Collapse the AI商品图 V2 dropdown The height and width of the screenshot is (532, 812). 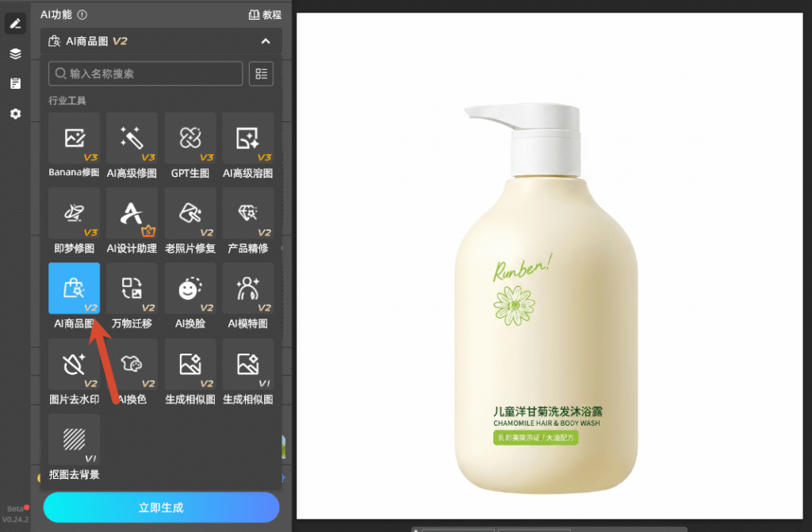[266, 41]
